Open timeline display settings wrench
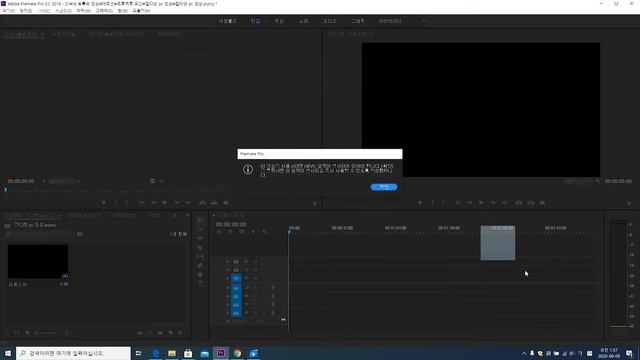The image size is (640, 360). point(264,232)
